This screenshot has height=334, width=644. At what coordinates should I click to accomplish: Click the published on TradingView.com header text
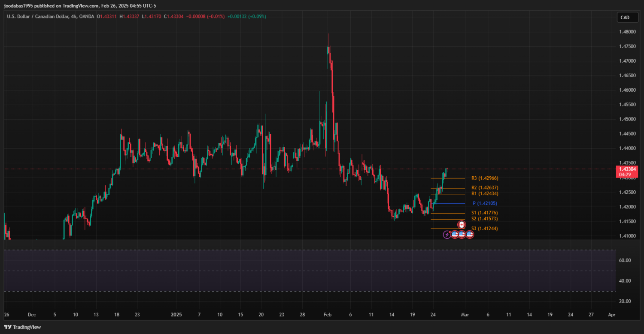coord(74,6)
